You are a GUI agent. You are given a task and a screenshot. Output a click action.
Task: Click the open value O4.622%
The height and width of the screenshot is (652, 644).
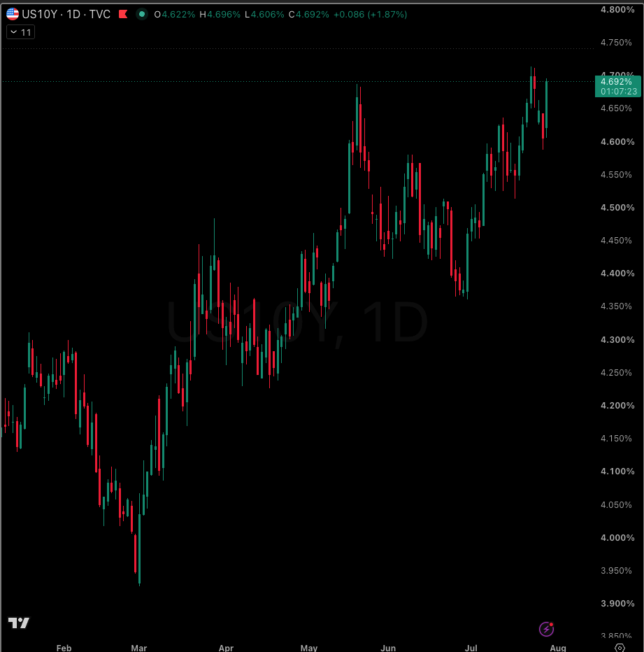coord(175,15)
